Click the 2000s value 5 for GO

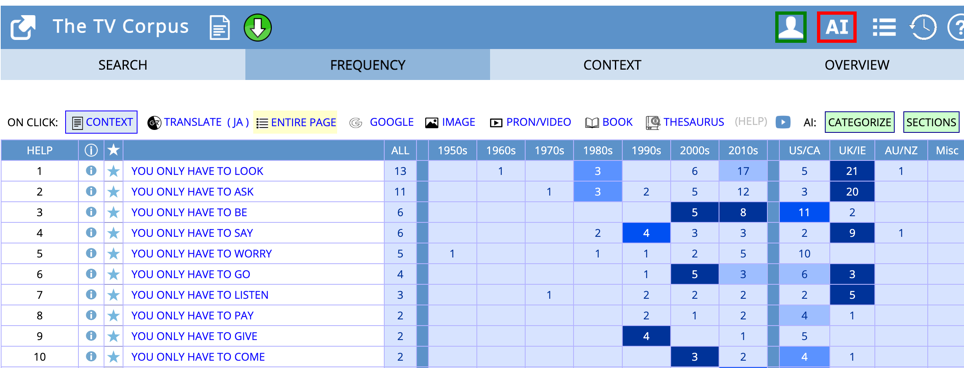click(695, 274)
